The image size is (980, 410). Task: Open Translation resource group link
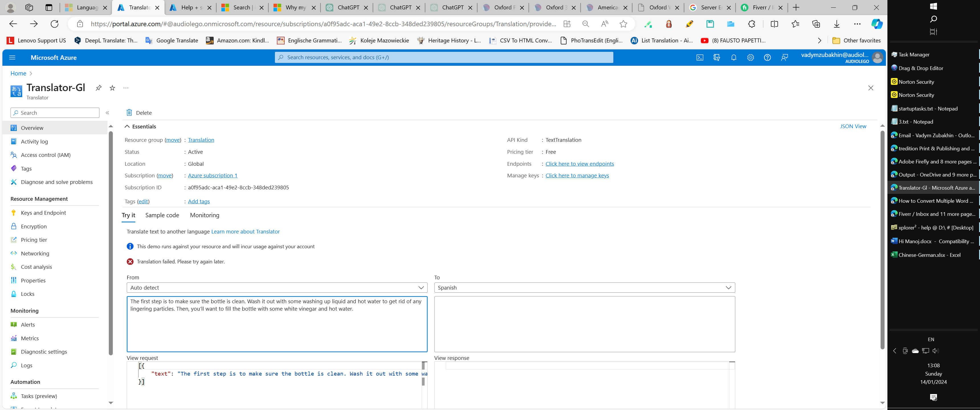click(201, 140)
